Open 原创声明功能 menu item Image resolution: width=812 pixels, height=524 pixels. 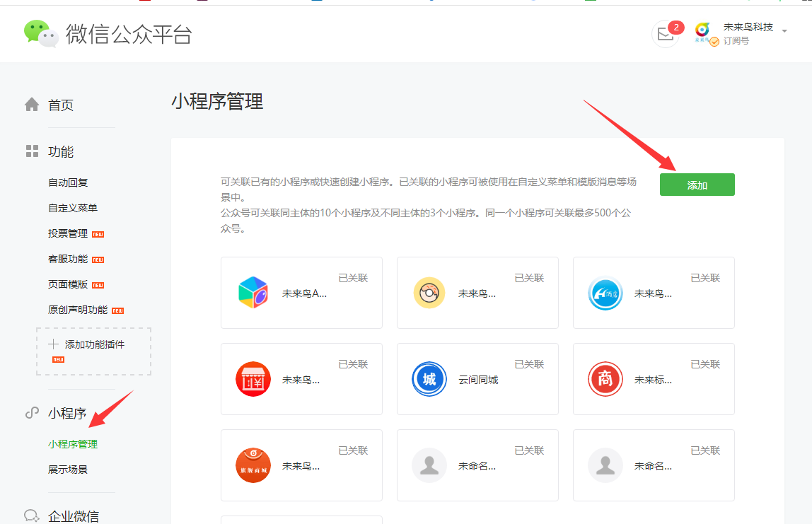78,310
